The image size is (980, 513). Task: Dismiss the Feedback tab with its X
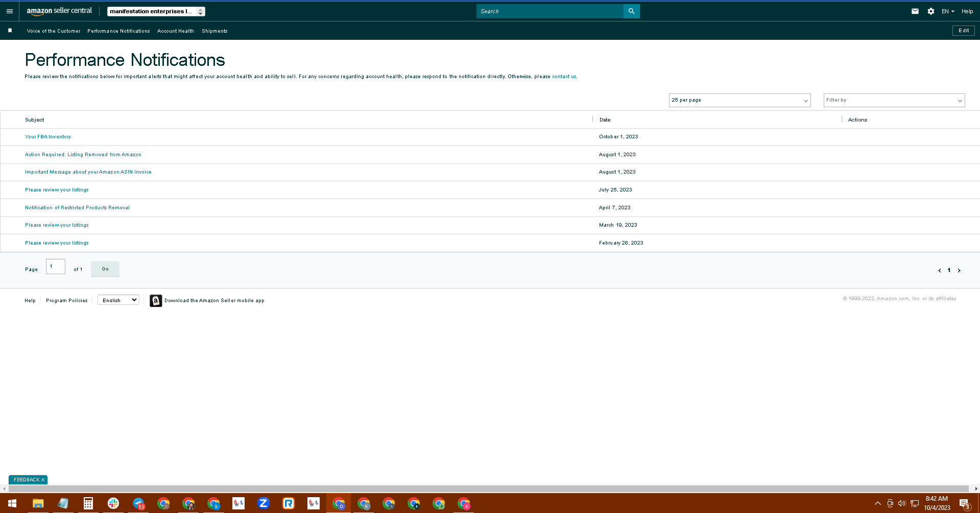tap(43, 480)
